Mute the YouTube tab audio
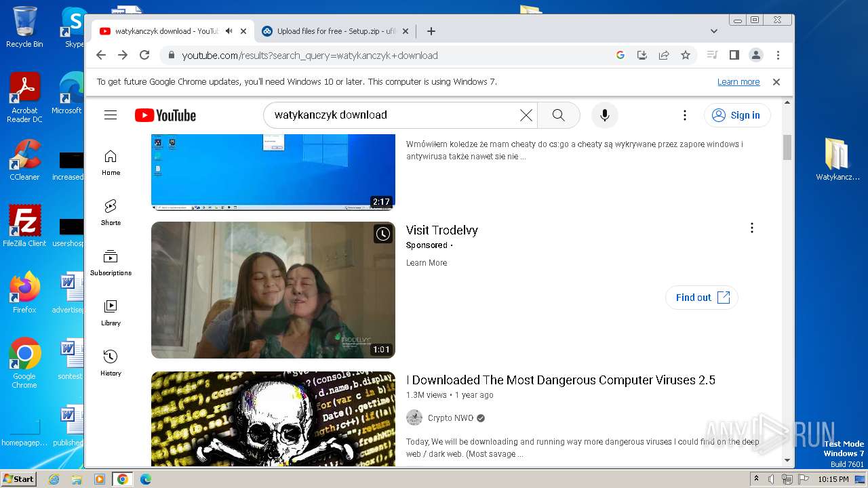Viewport: 868px width, 488px height. (229, 31)
